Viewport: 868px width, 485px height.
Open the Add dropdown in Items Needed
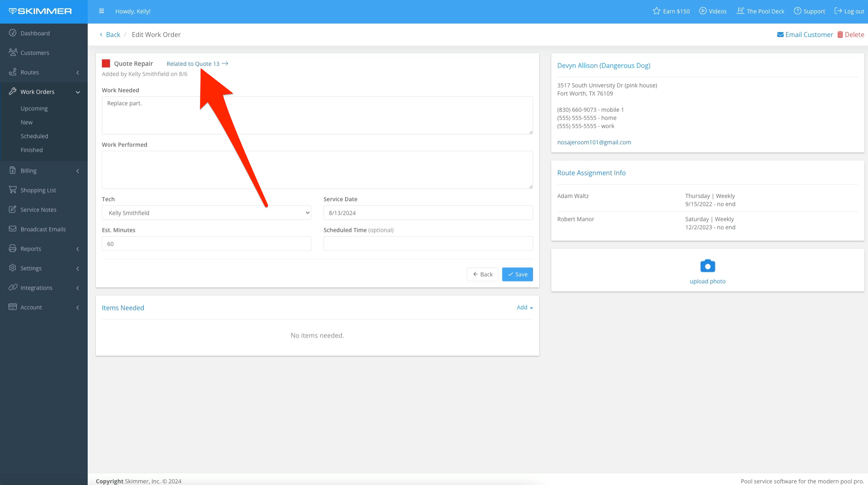pos(525,307)
